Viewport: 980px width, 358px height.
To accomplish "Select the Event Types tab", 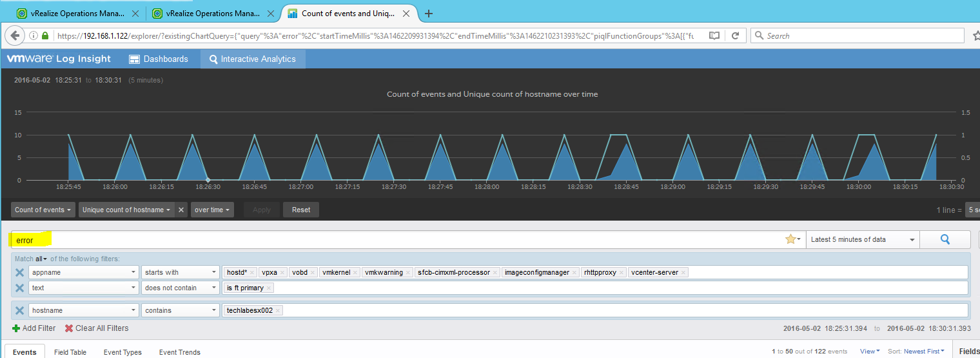I will (123, 352).
